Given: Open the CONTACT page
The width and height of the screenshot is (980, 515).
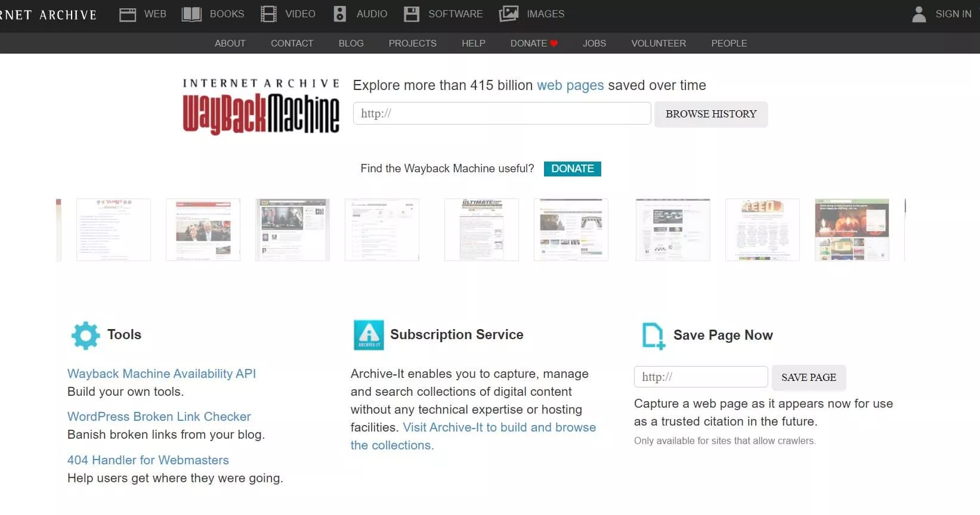Looking at the screenshot, I should tap(292, 44).
